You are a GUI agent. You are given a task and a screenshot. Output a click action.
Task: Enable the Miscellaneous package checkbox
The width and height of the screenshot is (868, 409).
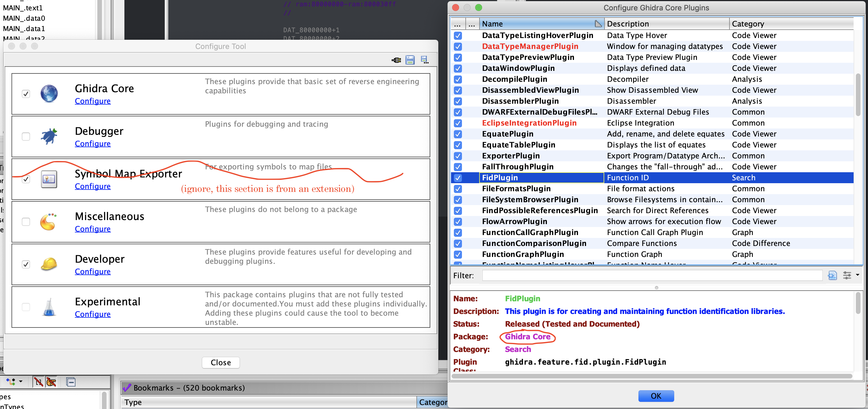coord(26,221)
